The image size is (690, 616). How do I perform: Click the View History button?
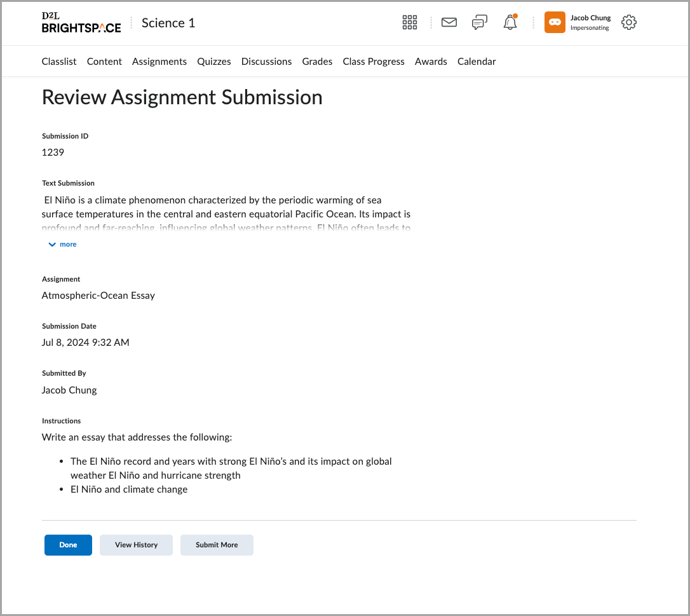[x=136, y=545]
